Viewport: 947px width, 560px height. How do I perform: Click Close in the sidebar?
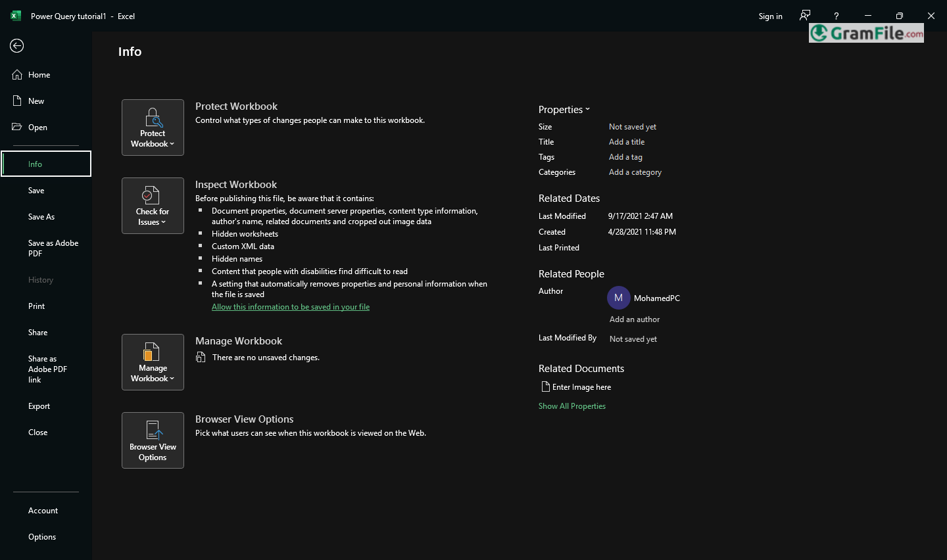pos(46,432)
